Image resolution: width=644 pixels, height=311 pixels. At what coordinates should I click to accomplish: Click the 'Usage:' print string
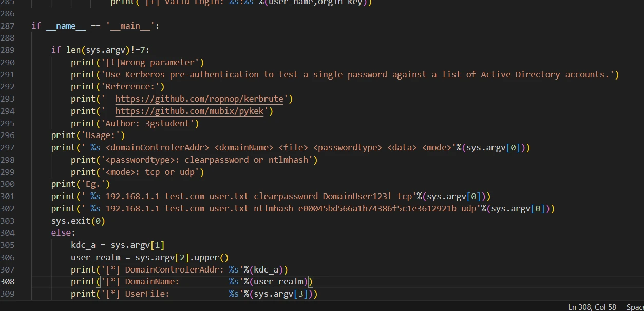(101, 135)
